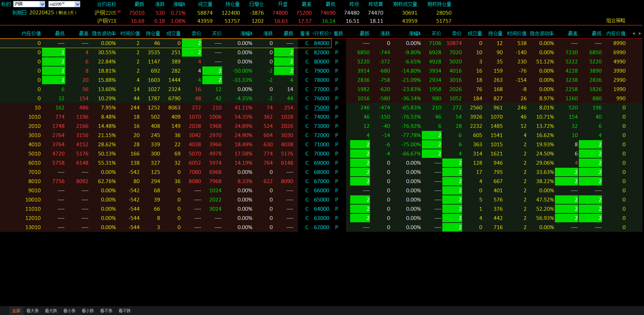This screenshot has width=644, height=315.
Task: Select strike price 82000 row
Action: [321, 52]
